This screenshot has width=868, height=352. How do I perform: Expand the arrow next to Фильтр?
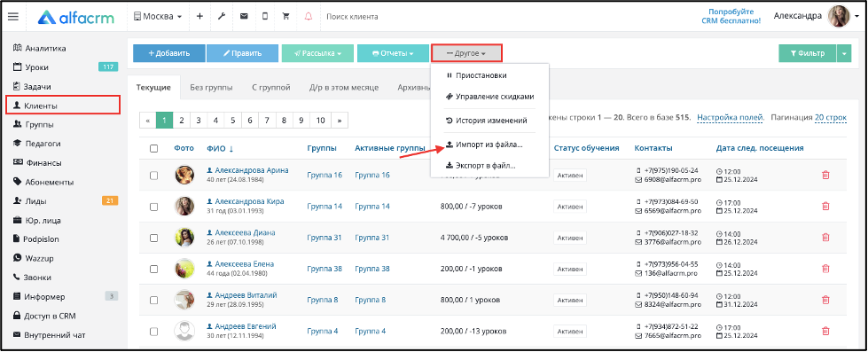point(844,54)
